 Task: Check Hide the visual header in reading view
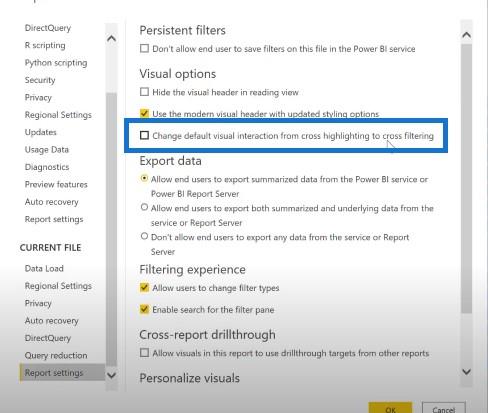(x=144, y=92)
